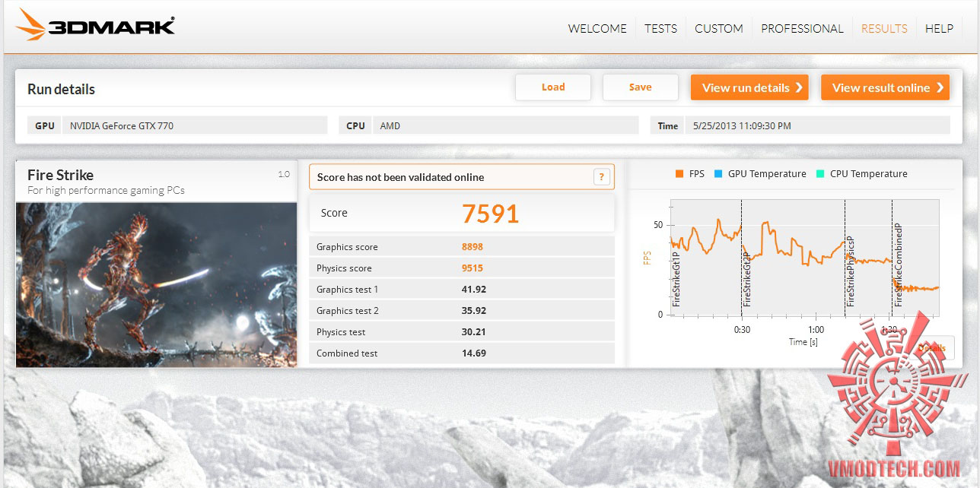980x488 pixels.
Task: Click the CPU Temperature teal legend swatch
Action: pyautogui.click(x=819, y=174)
